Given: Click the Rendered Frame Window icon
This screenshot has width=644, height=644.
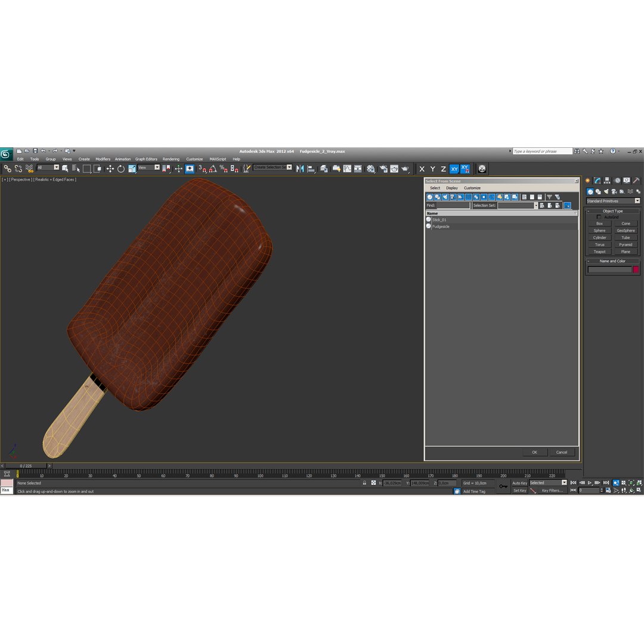Looking at the screenshot, I should pyautogui.click(x=394, y=168).
